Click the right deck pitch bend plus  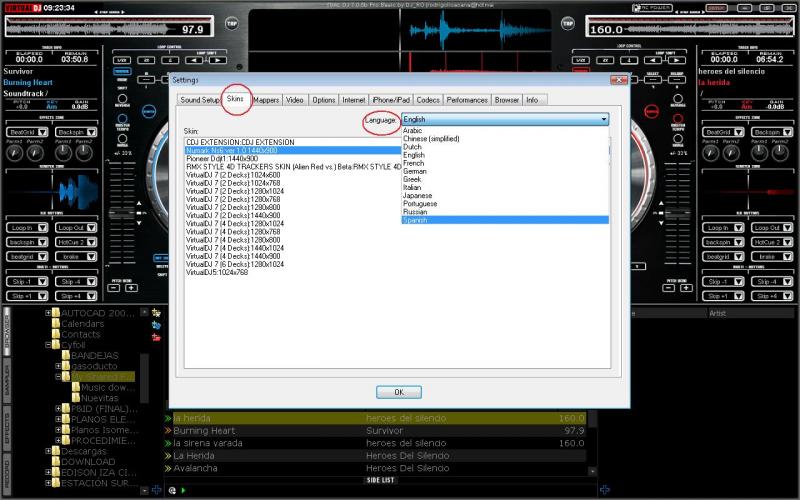pyautogui.click(x=686, y=288)
